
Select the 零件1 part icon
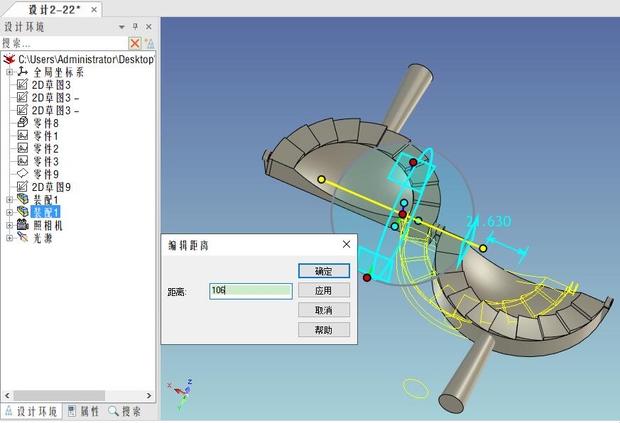(23, 135)
